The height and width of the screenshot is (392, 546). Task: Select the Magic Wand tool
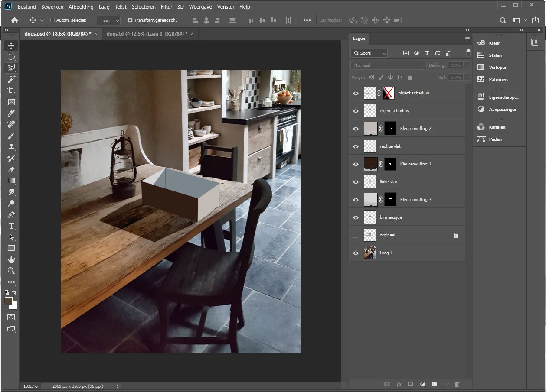(11, 79)
